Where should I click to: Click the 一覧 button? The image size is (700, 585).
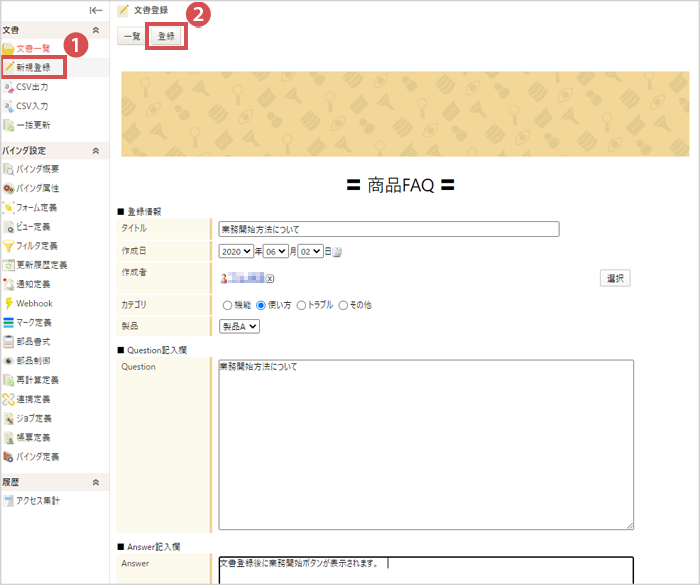132,36
